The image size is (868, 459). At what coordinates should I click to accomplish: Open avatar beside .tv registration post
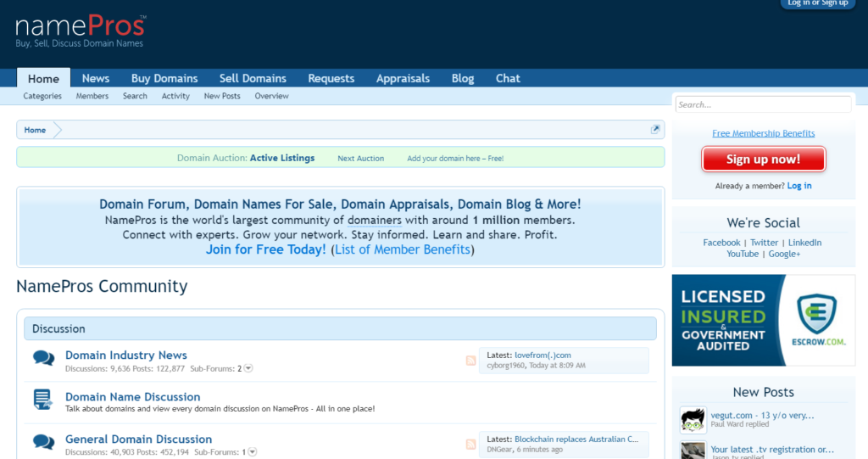pos(693,451)
